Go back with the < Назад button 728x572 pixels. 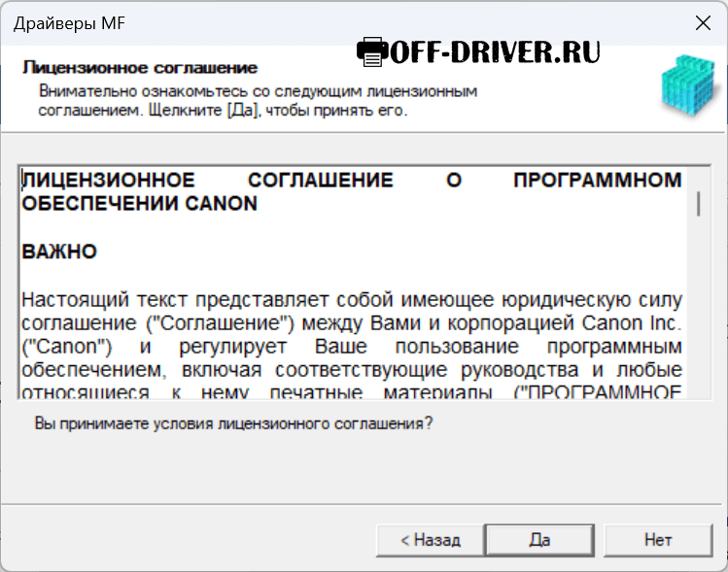click(430, 540)
